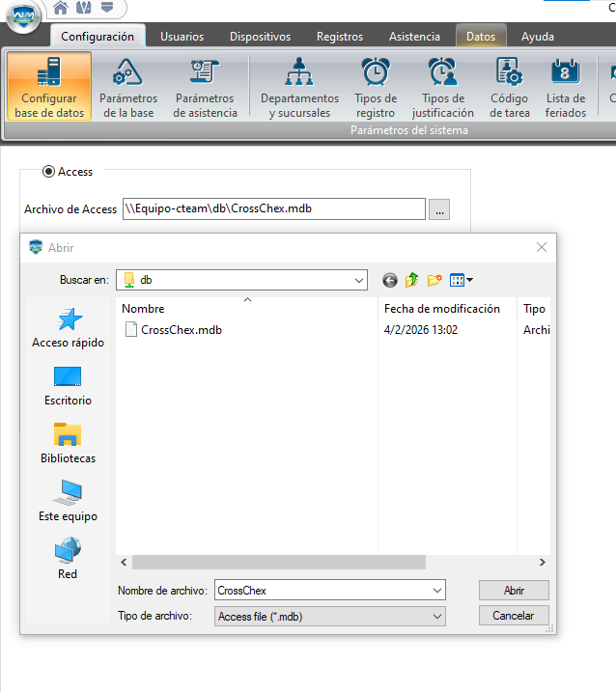Select the Access radio button

(x=48, y=171)
